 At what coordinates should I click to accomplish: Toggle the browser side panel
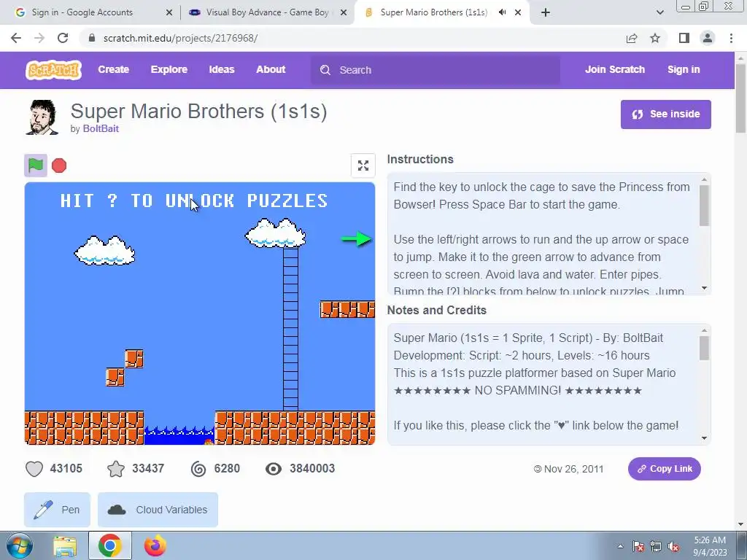coord(684,38)
